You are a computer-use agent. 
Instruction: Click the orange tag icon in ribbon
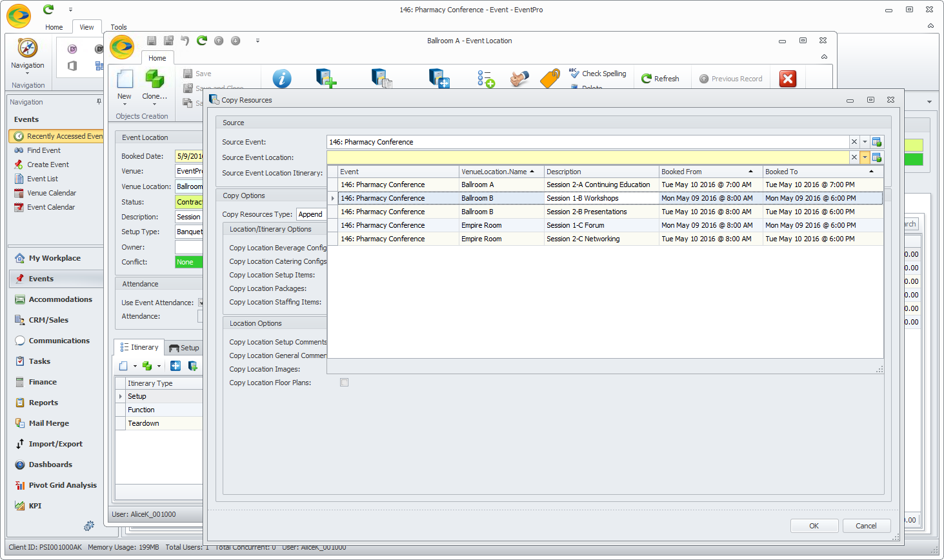click(550, 79)
